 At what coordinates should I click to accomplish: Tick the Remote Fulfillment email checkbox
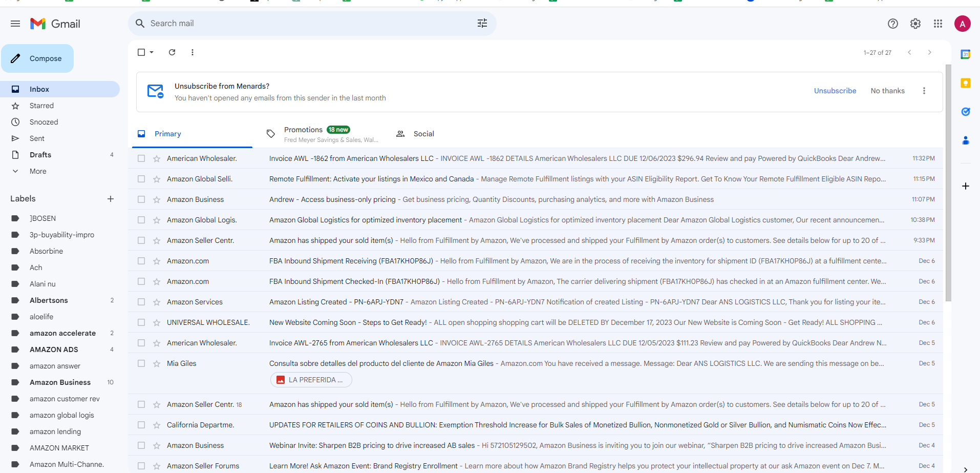(141, 179)
